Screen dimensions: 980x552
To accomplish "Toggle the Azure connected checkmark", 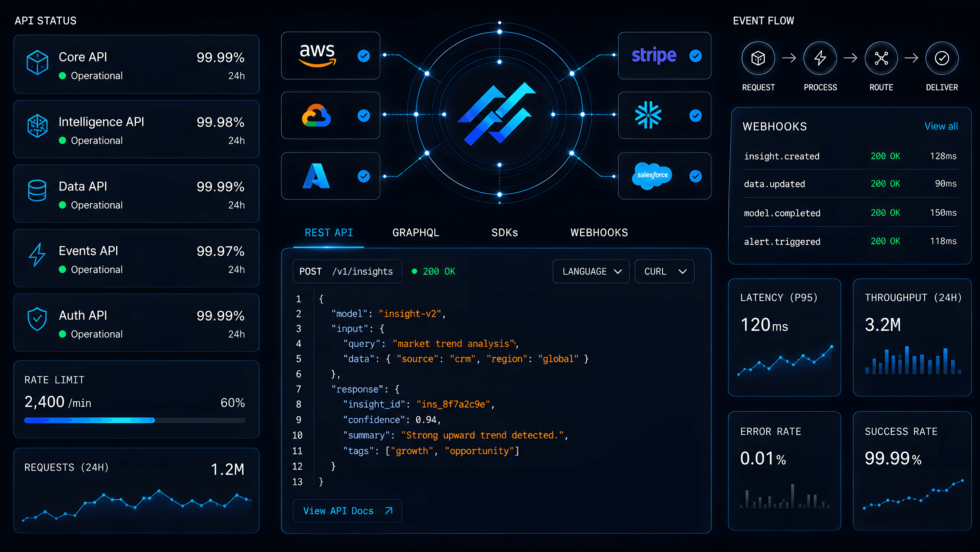I will [x=364, y=176].
